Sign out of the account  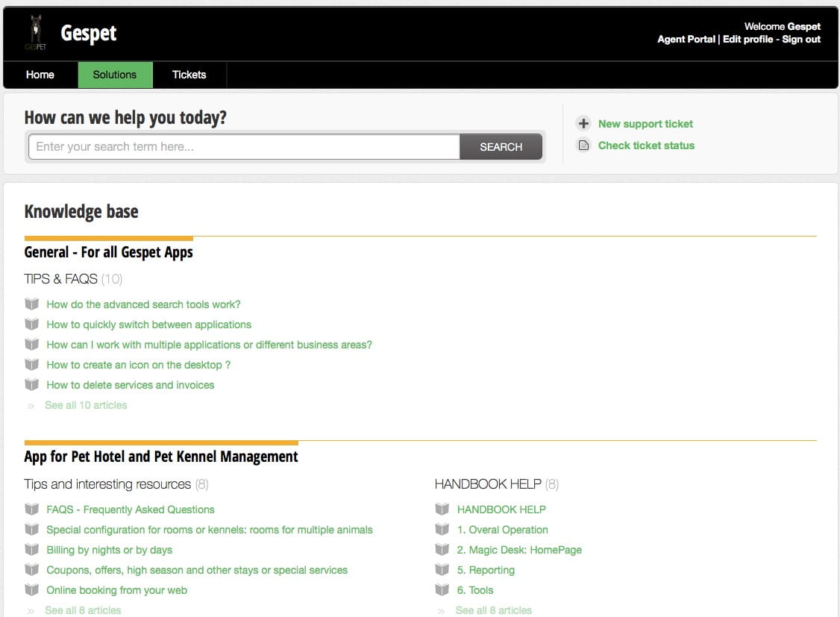[x=801, y=39]
